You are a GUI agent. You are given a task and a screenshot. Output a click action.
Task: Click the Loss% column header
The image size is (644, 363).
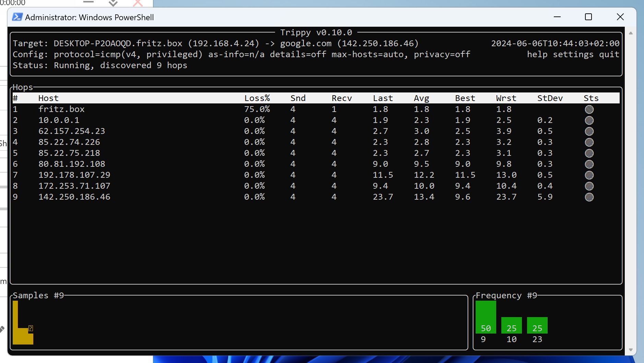257,98
